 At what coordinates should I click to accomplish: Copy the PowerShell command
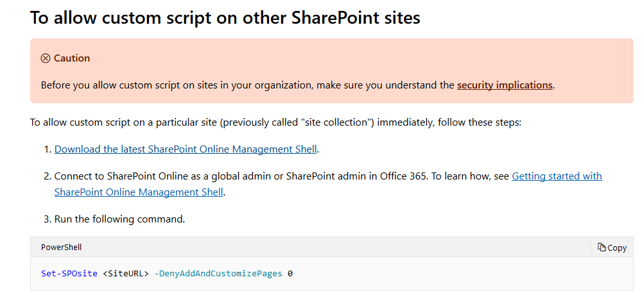tap(612, 247)
